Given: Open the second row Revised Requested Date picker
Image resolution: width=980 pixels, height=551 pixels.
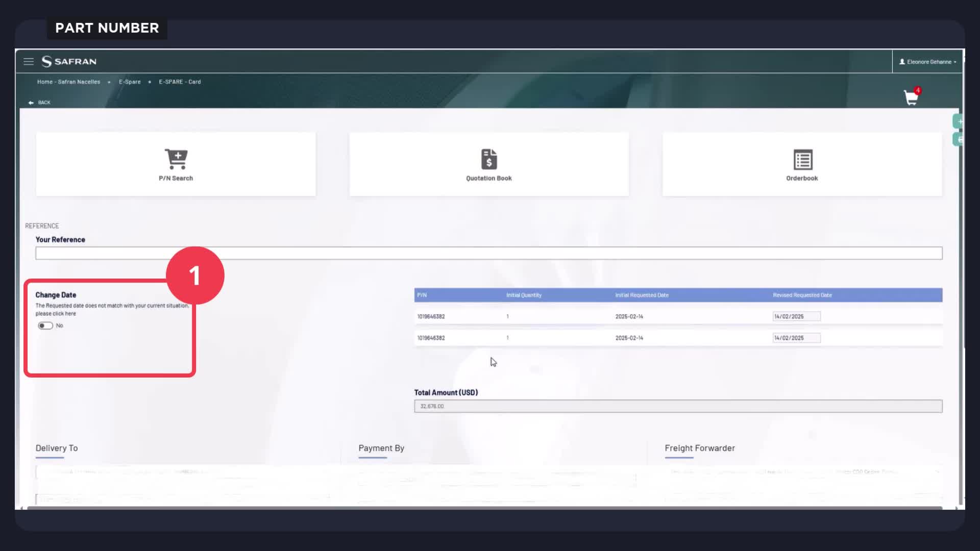Looking at the screenshot, I should pyautogui.click(x=796, y=338).
